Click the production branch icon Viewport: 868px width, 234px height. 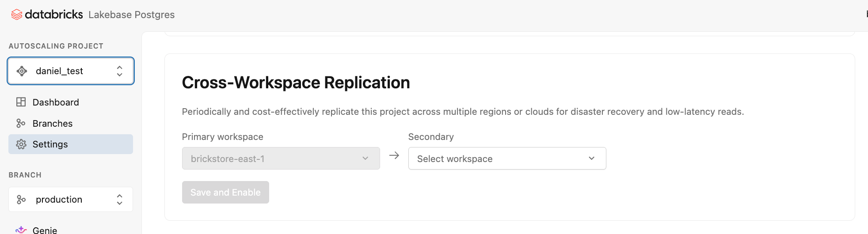pyautogui.click(x=21, y=200)
